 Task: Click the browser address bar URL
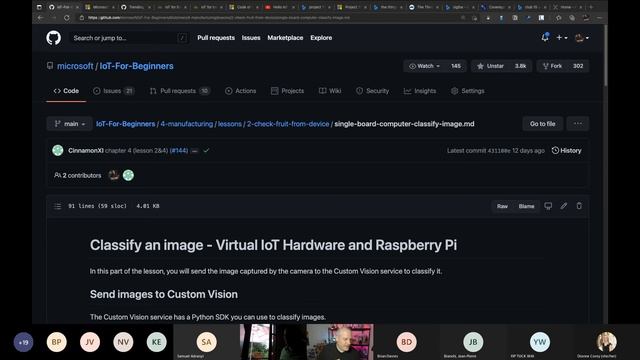point(219,18)
